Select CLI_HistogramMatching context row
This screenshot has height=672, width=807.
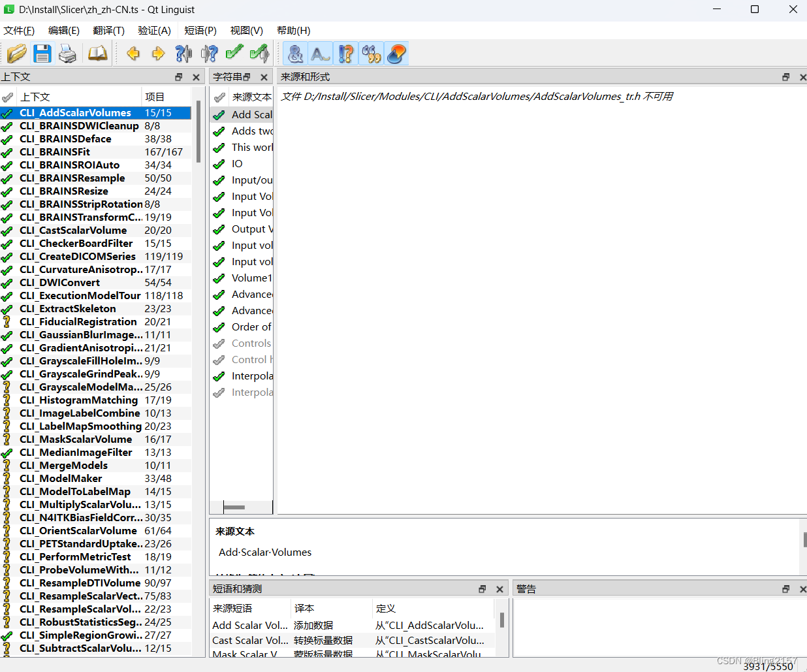pos(96,400)
